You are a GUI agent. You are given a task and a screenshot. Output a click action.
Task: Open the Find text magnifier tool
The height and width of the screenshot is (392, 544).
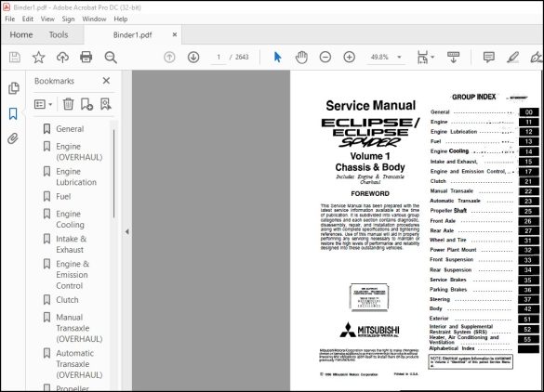tap(111, 58)
